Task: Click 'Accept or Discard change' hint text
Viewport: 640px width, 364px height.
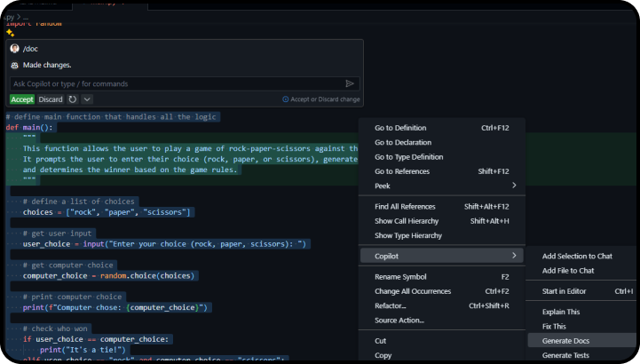Action: click(x=325, y=99)
